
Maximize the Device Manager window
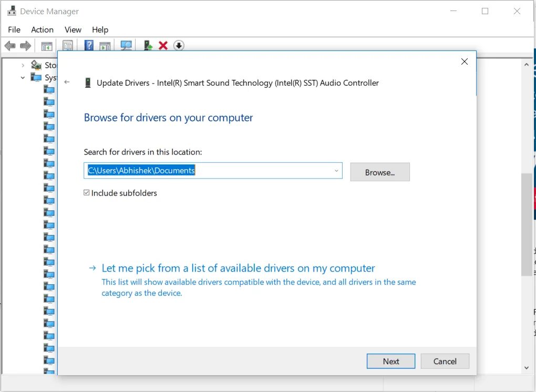(x=485, y=11)
